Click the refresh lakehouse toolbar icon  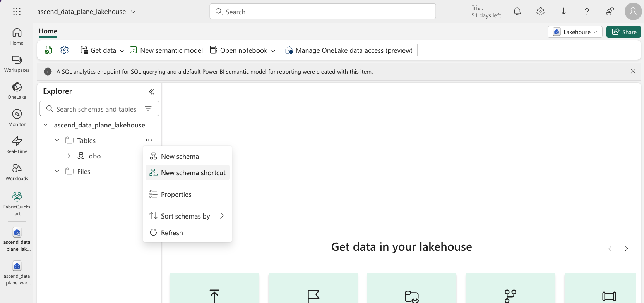tap(48, 50)
